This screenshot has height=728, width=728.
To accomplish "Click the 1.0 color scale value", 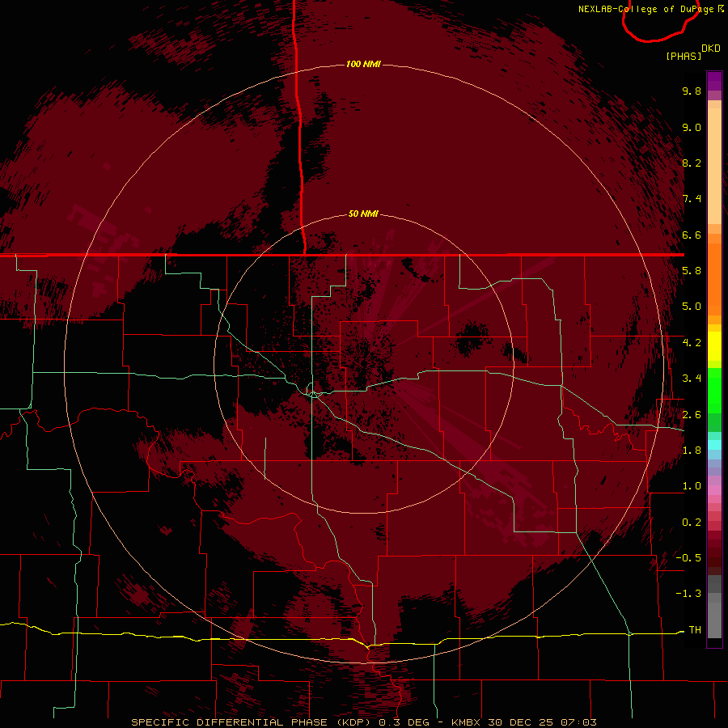I will (x=692, y=486).
